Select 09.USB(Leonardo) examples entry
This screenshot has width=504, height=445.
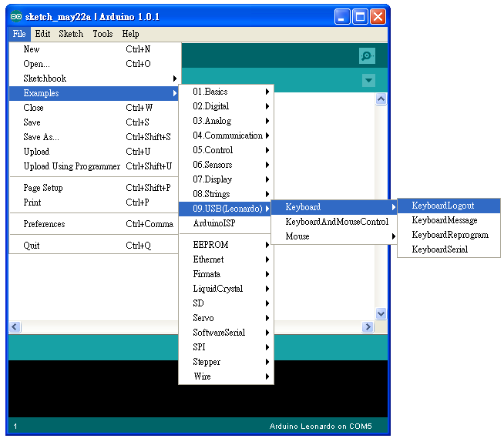[x=227, y=209]
